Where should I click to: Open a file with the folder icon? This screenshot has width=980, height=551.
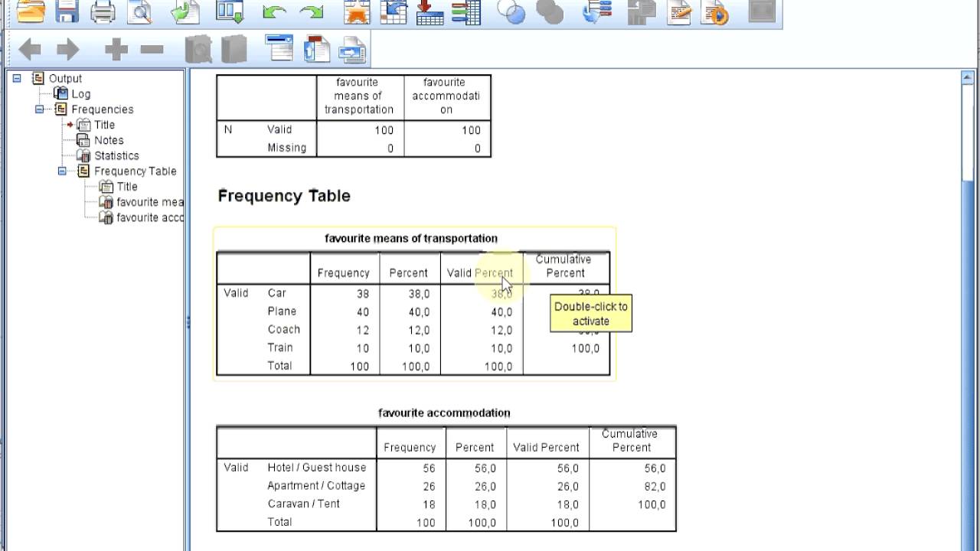coord(31,11)
